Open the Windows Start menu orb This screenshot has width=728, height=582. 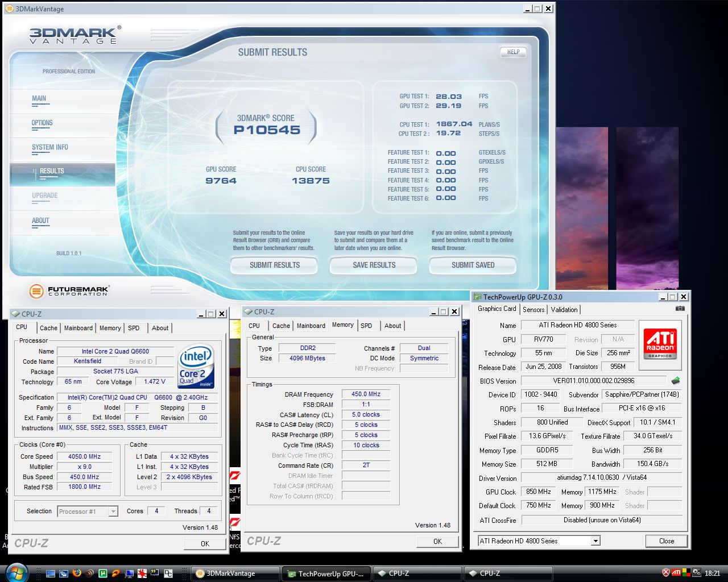click(18, 572)
